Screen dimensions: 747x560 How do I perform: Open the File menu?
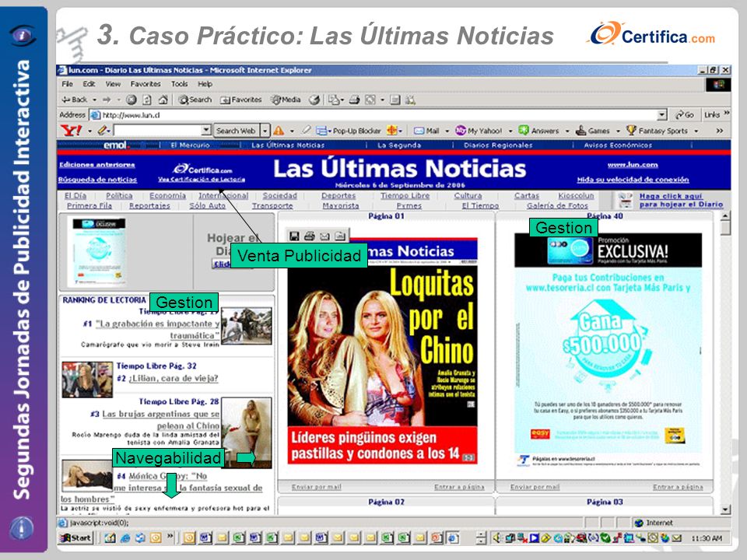click(x=67, y=84)
